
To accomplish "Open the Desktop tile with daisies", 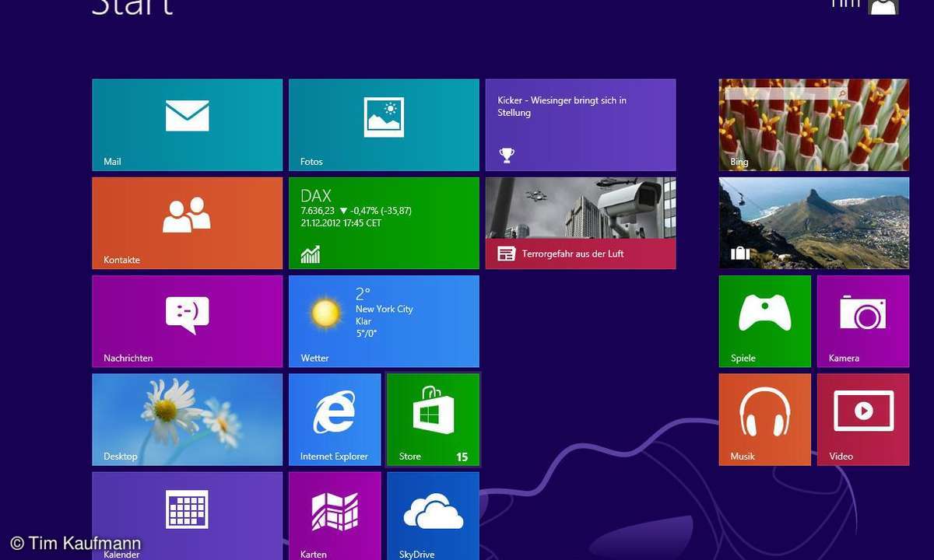I will click(x=188, y=420).
